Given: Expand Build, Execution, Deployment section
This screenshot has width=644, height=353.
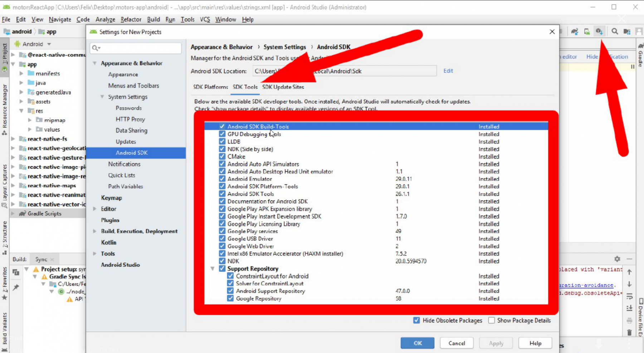Looking at the screenshot, I should [x=95, y=232].
